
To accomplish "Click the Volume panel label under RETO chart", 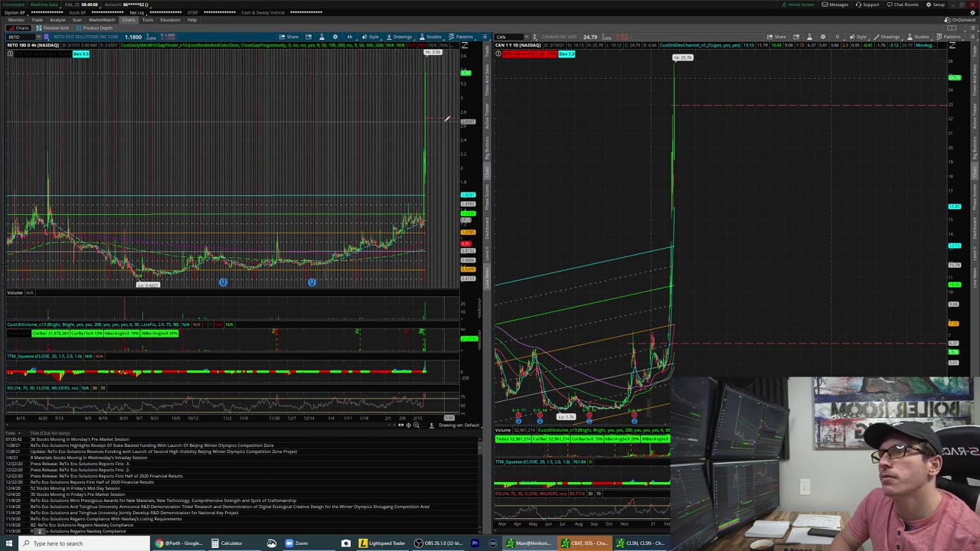I will (x=15, y=293).
